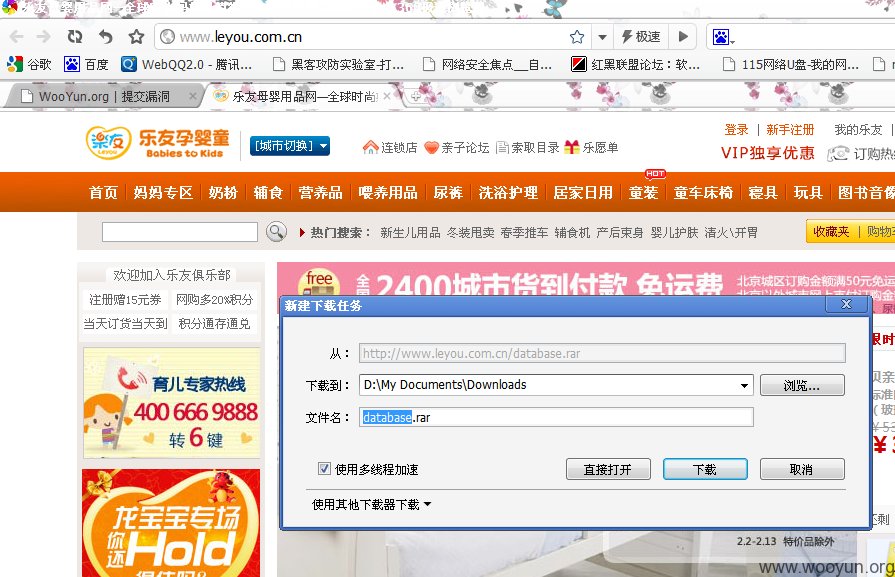Open the 童车床椅 navigation menu item
This screenshot has width=895, height=577.
(x=703, y=193)
